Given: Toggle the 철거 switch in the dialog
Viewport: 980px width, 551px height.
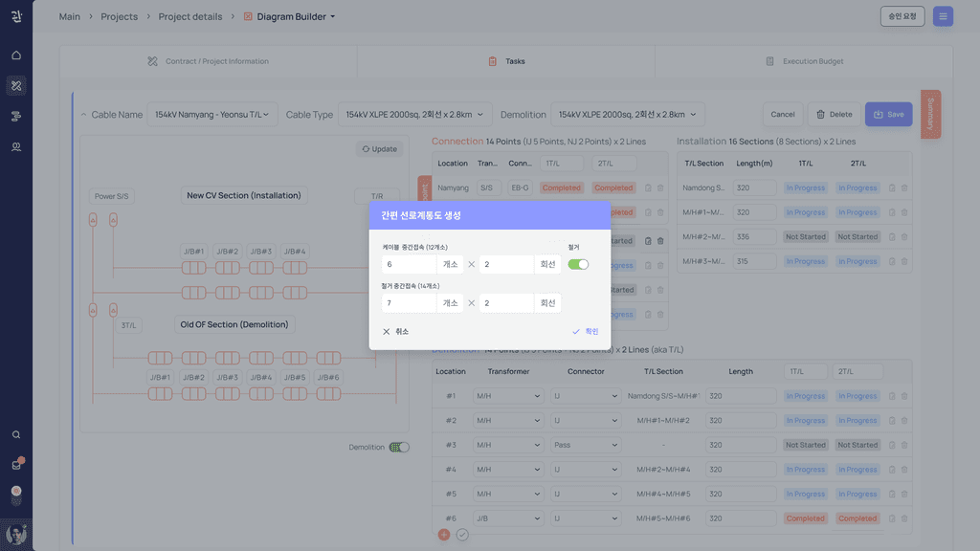Looking at the screenshot, I should click(x=578, y=264).
